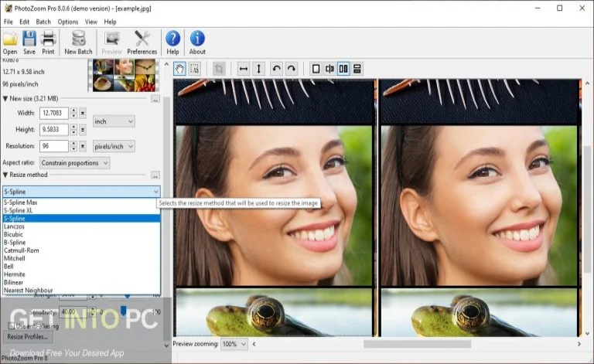Open the Preview zooming 100% dropdown
Image resolution: width=594 pixels, height=364 pixels.
click(x=234, y=344)
